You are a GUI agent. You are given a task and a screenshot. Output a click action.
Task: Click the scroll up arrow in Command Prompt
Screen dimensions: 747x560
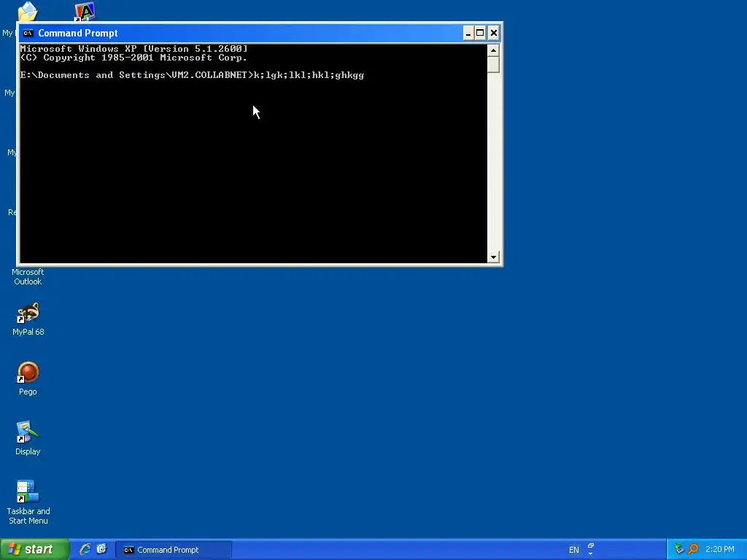[493, 50]
